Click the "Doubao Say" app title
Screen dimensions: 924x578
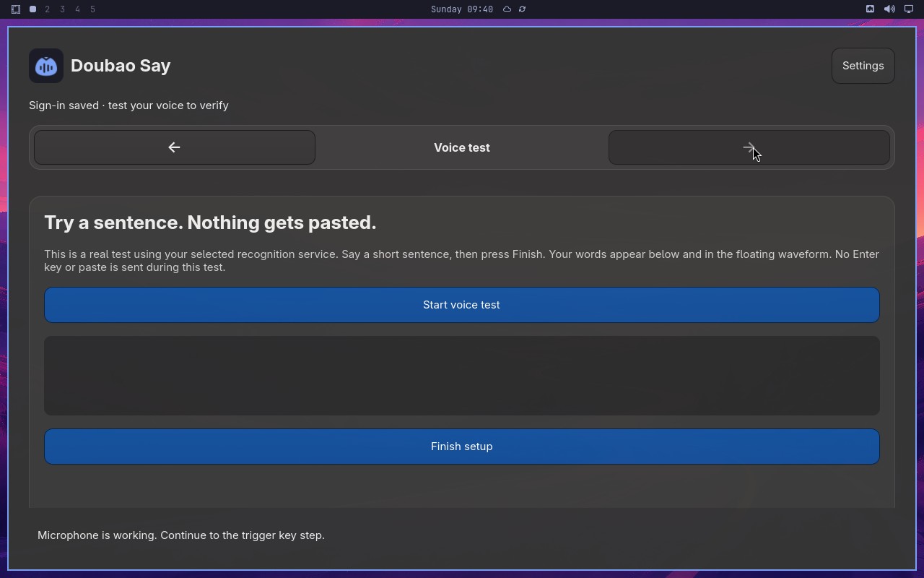tap(121, 66)
